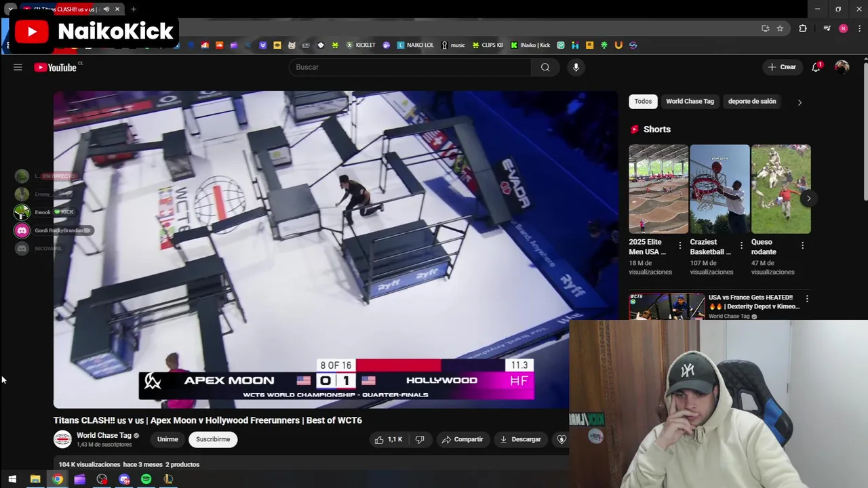The height and width of the screenshot is (488, 868).
Task: Open options for 2025 Elite Men short
Action: pos(679,245)
